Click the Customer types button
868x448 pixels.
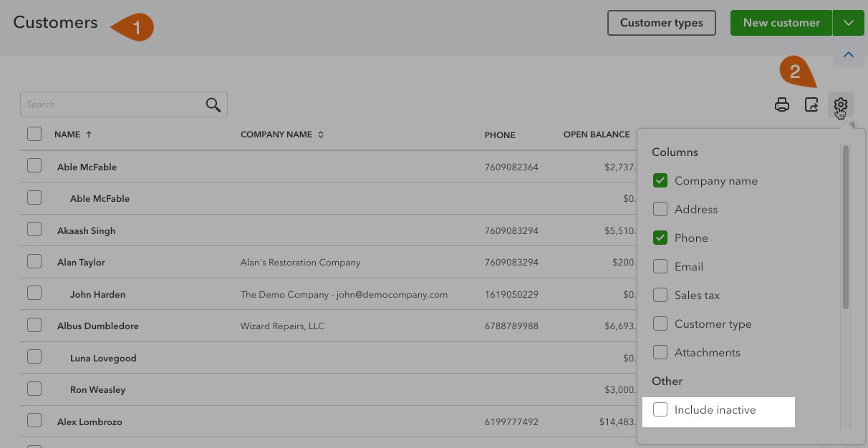(661, 23)
